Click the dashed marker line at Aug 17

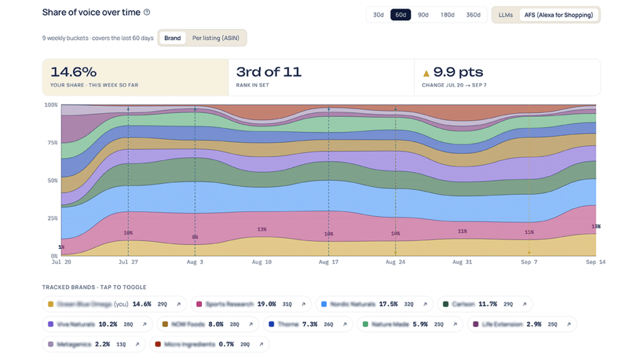point(328,180)
